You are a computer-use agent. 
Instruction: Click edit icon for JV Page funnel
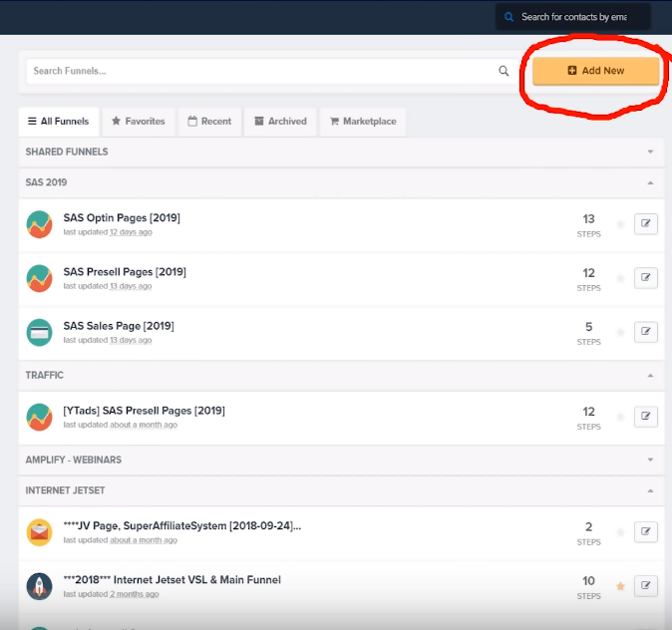[646, 531]
